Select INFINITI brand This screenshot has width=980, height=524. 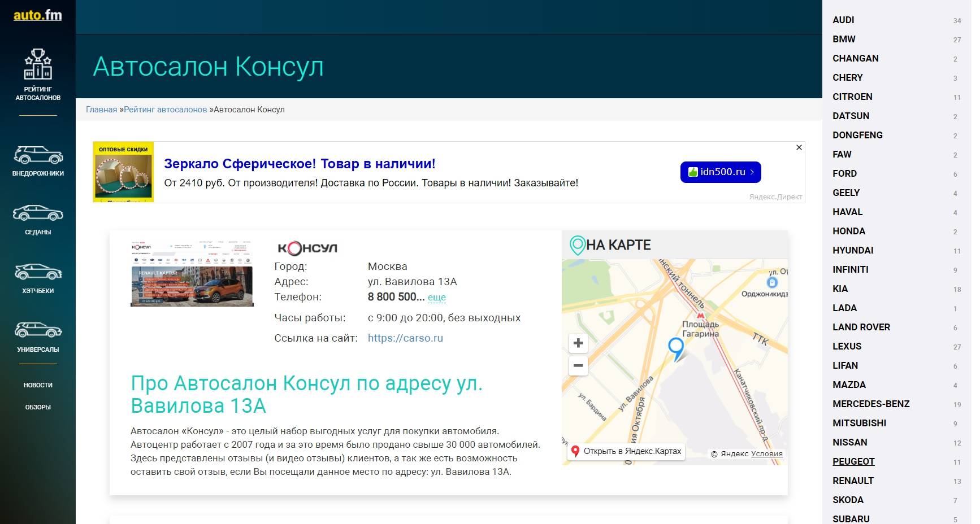(851, 269)
